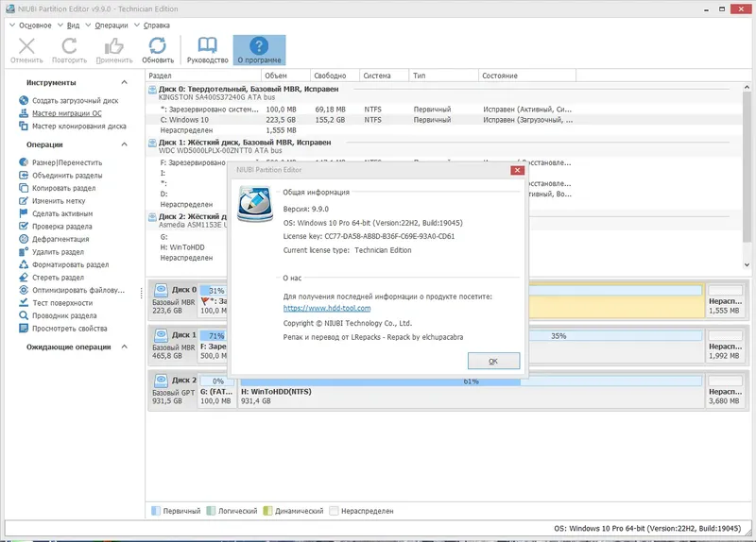
Task: Choose Удалить раздел operation
Action: tap(52, 252)
